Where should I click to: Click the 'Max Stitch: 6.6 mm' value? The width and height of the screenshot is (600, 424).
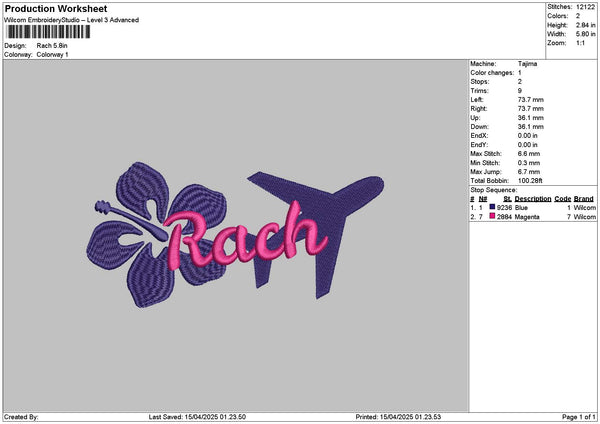pyautogui.click(x=529, y=153)
